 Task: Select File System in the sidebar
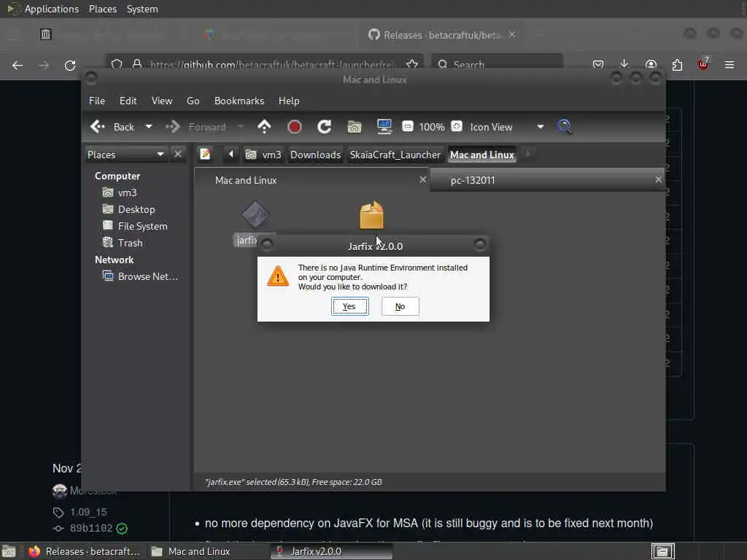(x=135, y=226)
